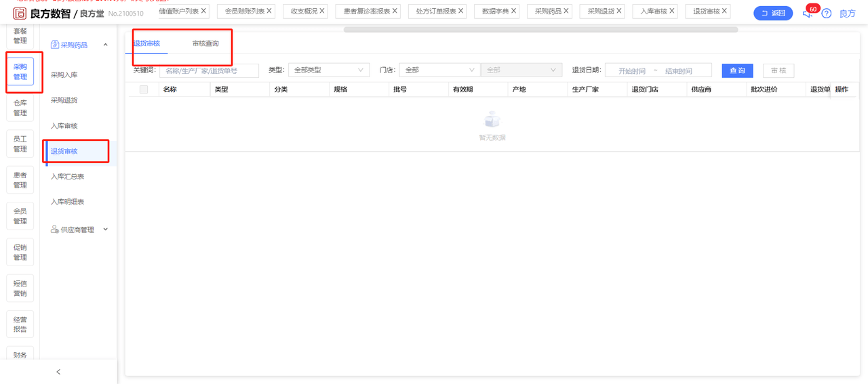Switch to the 收支概况 tab

click(304, 12)
